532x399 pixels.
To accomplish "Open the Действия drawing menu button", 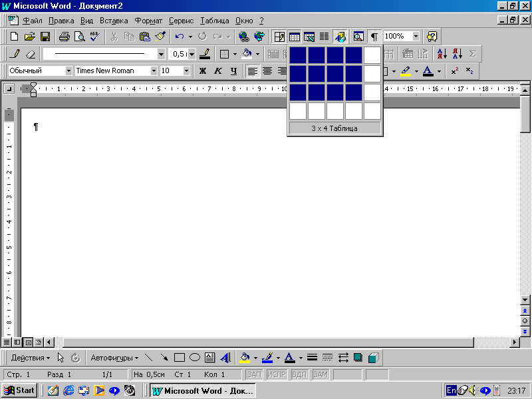I will pos(31,358).
